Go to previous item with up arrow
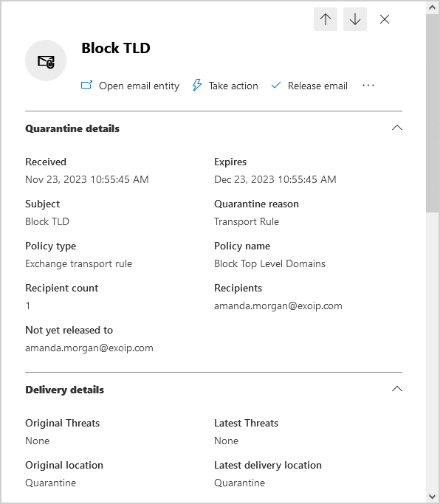Screen dimensions: 440x504 coord(325,19)
